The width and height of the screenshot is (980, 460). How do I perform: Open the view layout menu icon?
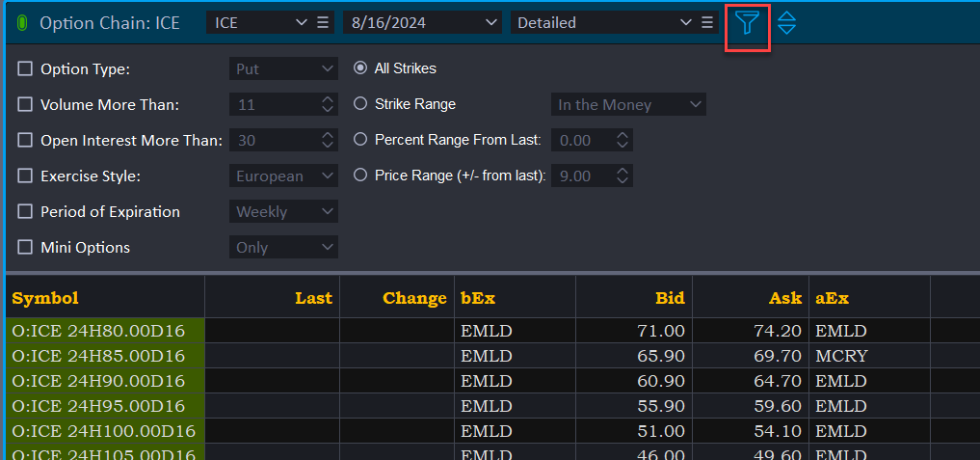click(x=706, y=22)
